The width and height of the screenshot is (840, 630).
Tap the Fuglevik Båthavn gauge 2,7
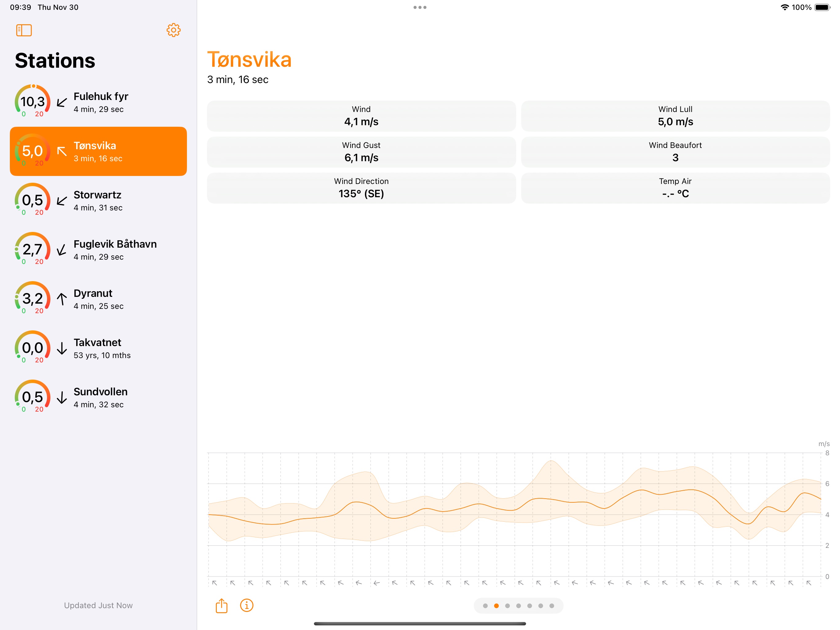(x=33, y=249)
